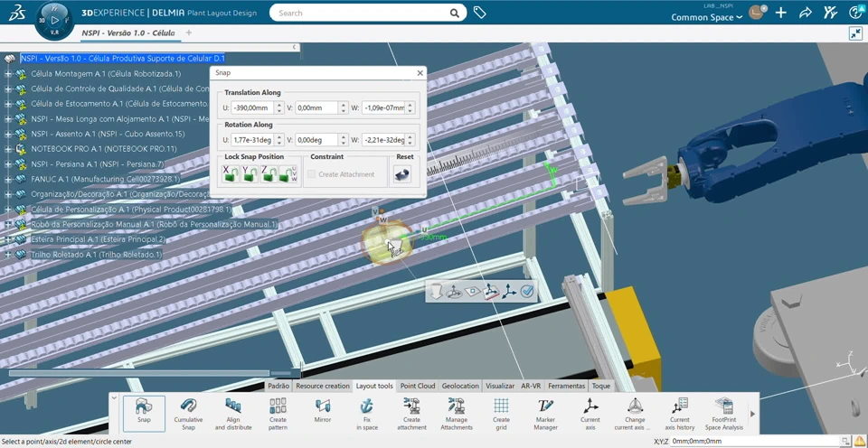Open the user profile avatar
This screenshot has height=448, width=868.
757,12
